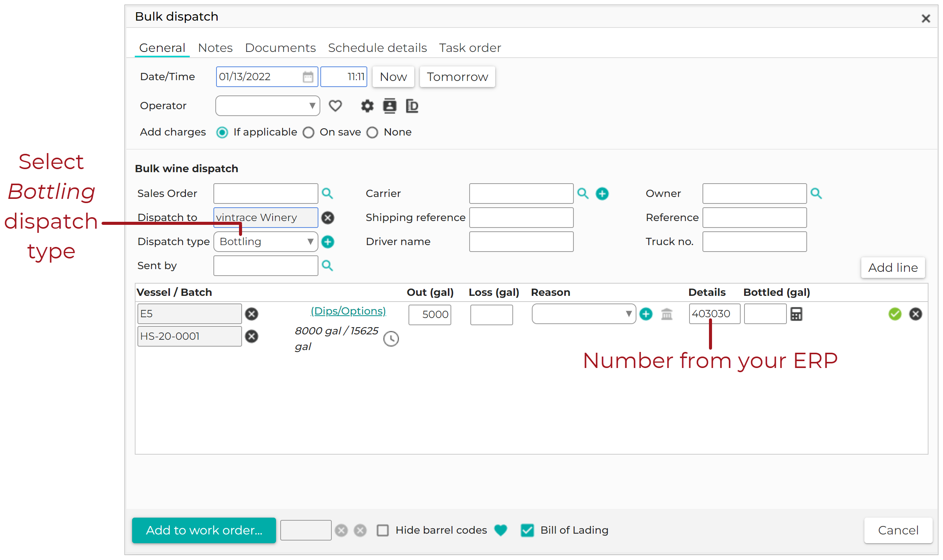Click the first grey clear icon beside work order field
Screen dimensions: 943x560
point(341,530)
